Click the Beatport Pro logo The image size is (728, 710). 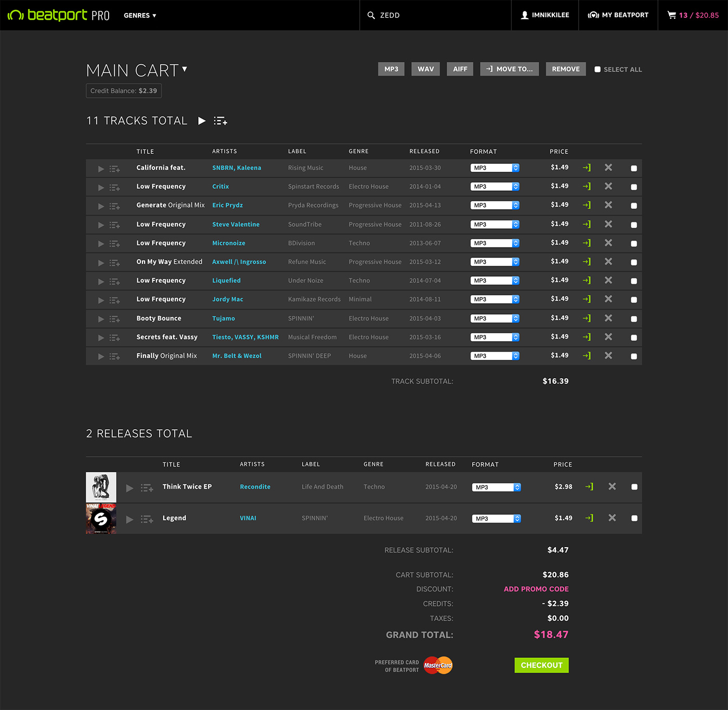tap(58, 15)
